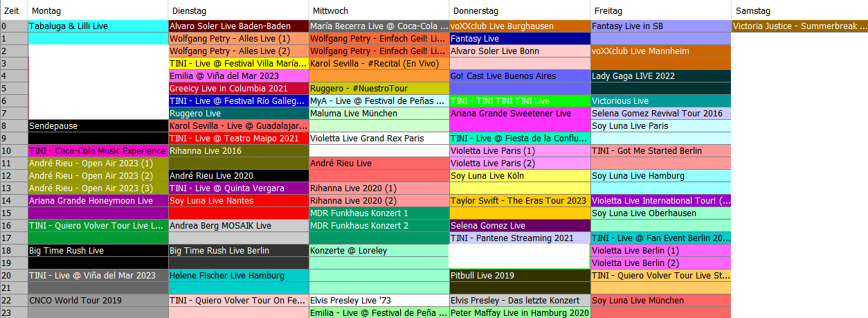Select Pitbull Live 2019 entry
Viewport: 868px width, 318px height.
(x=519, y=276)
